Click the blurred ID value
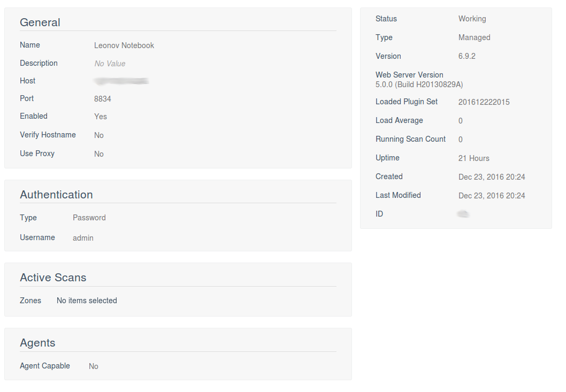Image resolution: width=566 pixels, height=392 pixels. (x=463, y=214)
